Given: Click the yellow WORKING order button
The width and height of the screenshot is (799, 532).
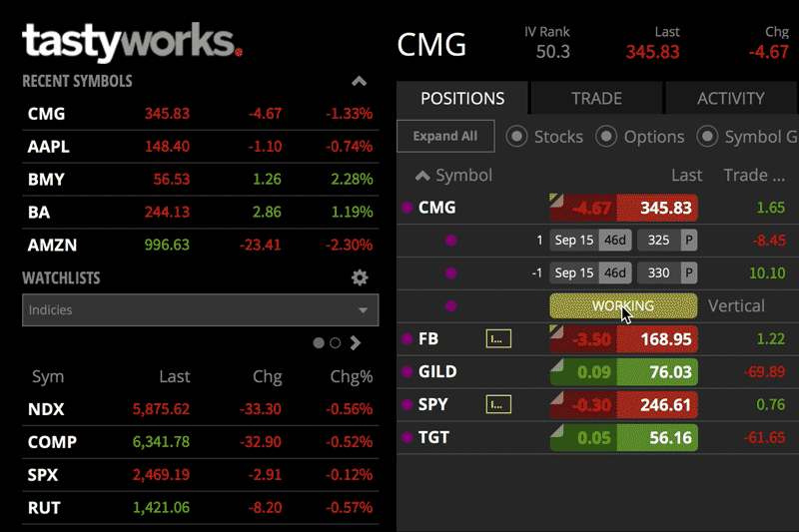Looking at the screenshot, I should pos(622,305).
